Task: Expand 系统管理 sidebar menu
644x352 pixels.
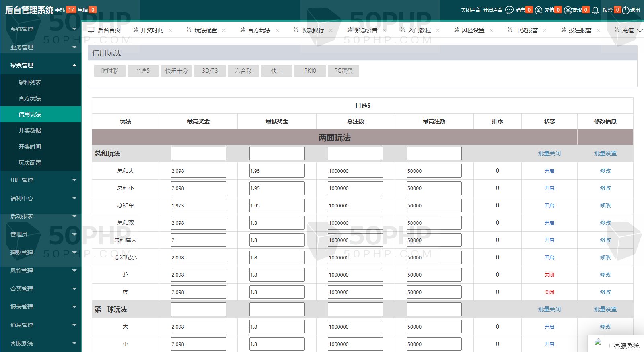Action: click(40, 29)
